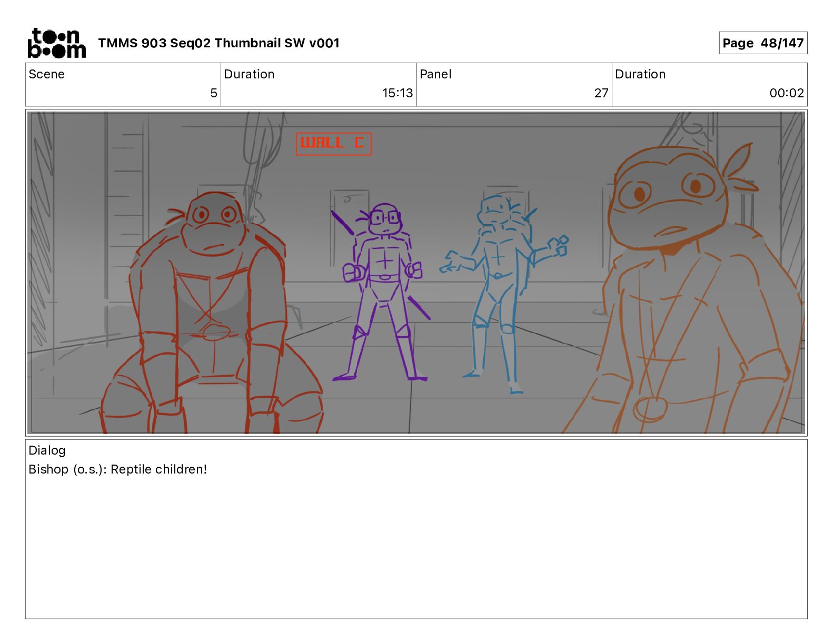Click the red 'WALL C' label in the panel
Screen dimensions: 834x644
tap(334, 144)
